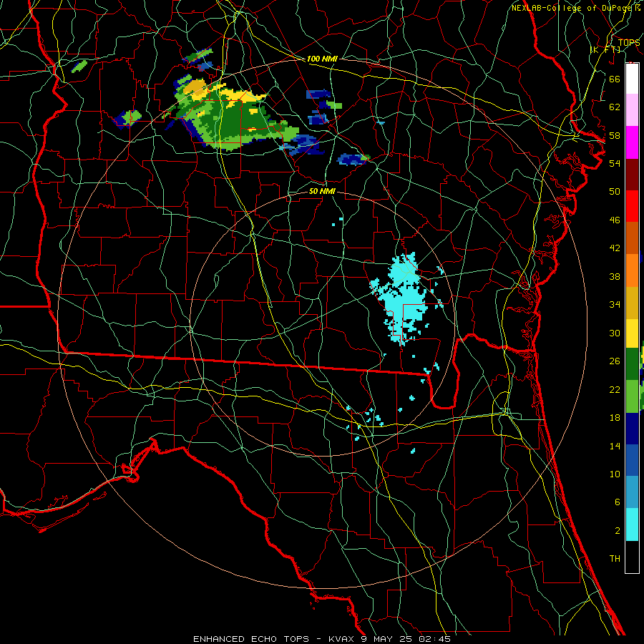Click the dark red (maroon) legend swatch
Viewport: 644px width, 644px height.
[632, 175]
